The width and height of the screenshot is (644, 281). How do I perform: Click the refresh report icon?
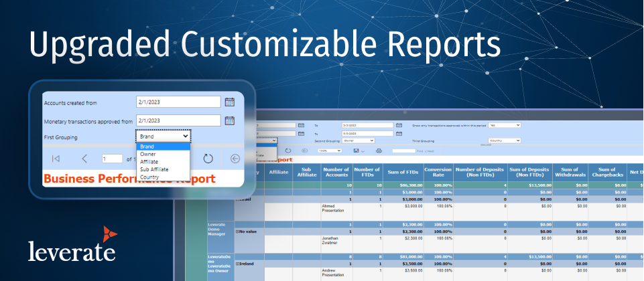(208, 159)
